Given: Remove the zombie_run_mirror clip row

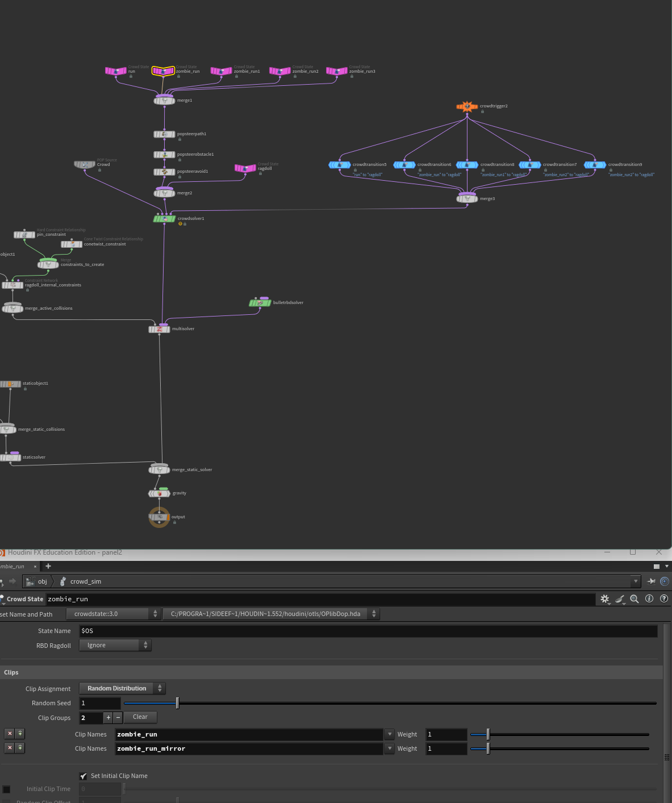Looking at the screenshot, I should 10,748.
